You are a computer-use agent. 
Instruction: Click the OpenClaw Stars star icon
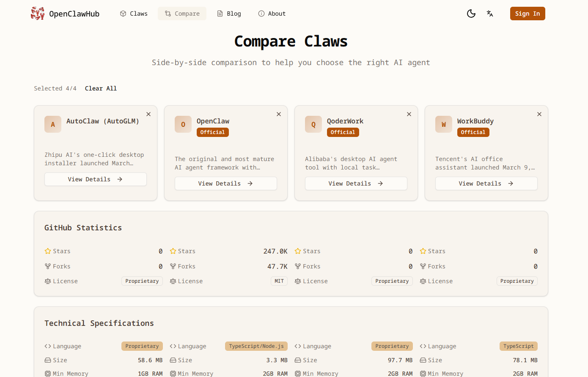point(173,251)
